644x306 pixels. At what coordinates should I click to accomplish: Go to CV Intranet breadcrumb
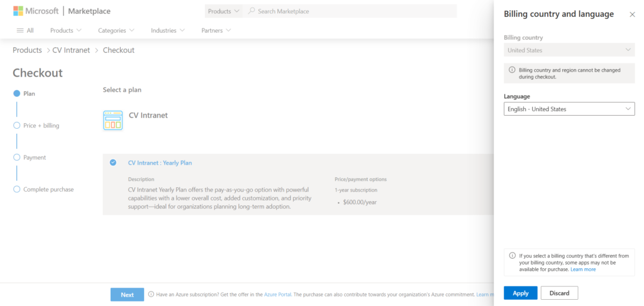[x=71, y=50]
